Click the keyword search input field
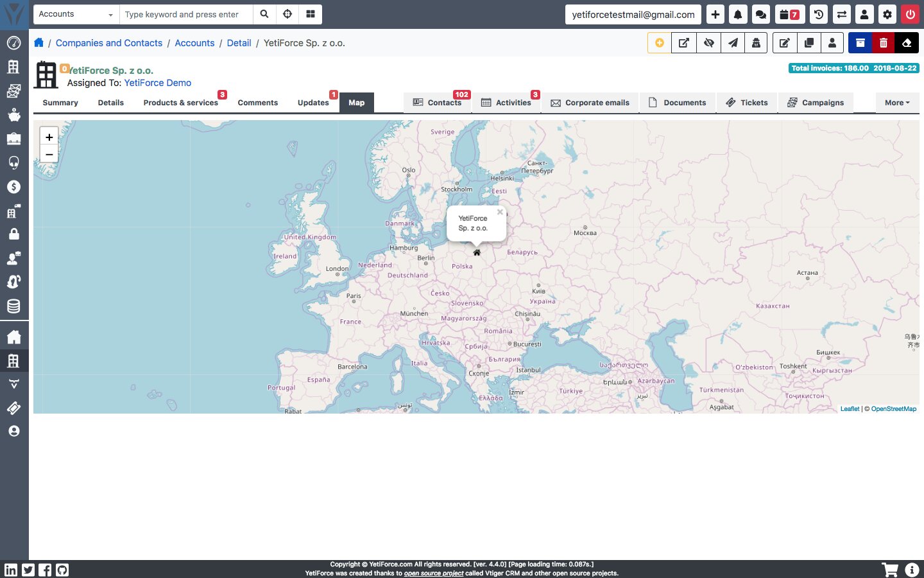 186,14
